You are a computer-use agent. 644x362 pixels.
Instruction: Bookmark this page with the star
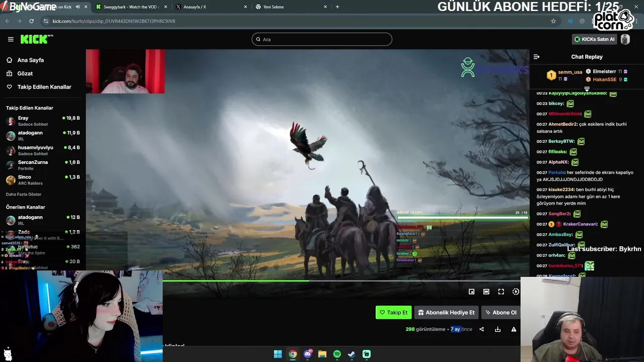tap(553, 21)
